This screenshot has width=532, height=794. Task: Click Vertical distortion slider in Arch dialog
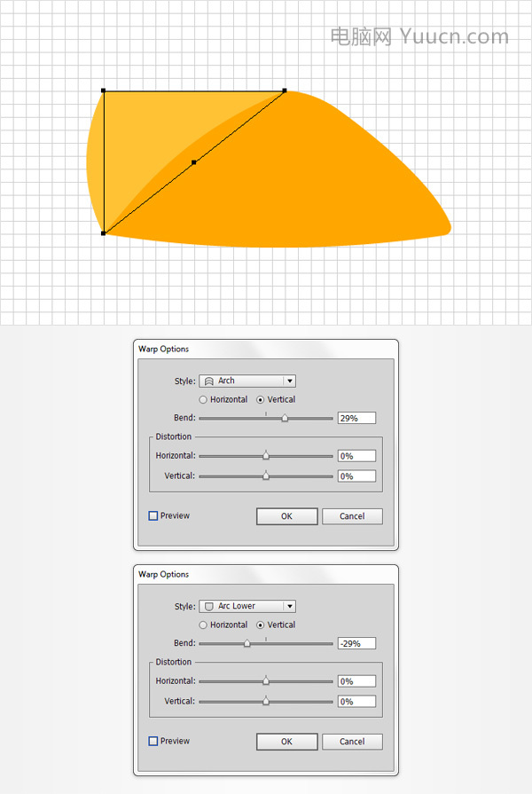coord(266,476)
